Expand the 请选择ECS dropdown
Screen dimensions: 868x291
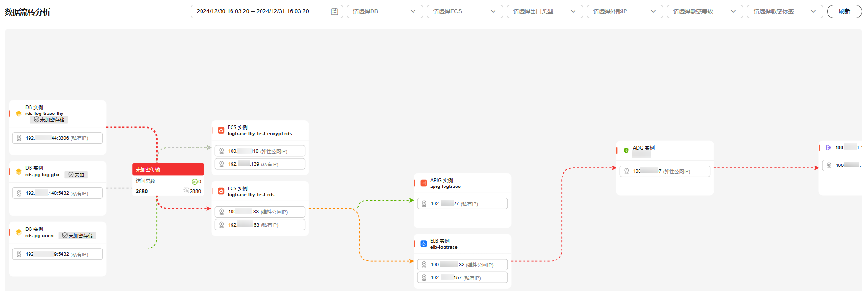click(464, 11)
